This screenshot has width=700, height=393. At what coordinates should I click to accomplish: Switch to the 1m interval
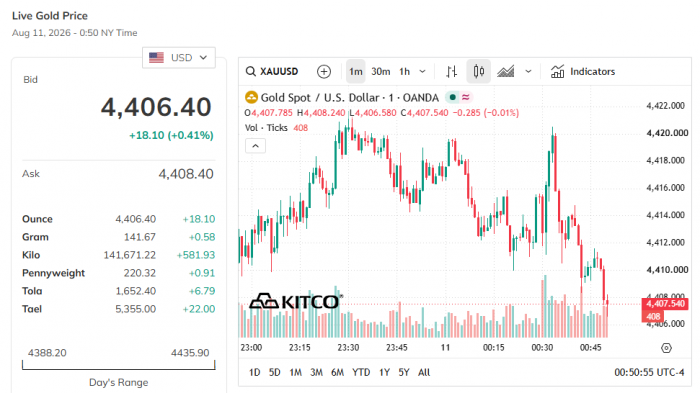pos(356,71)
